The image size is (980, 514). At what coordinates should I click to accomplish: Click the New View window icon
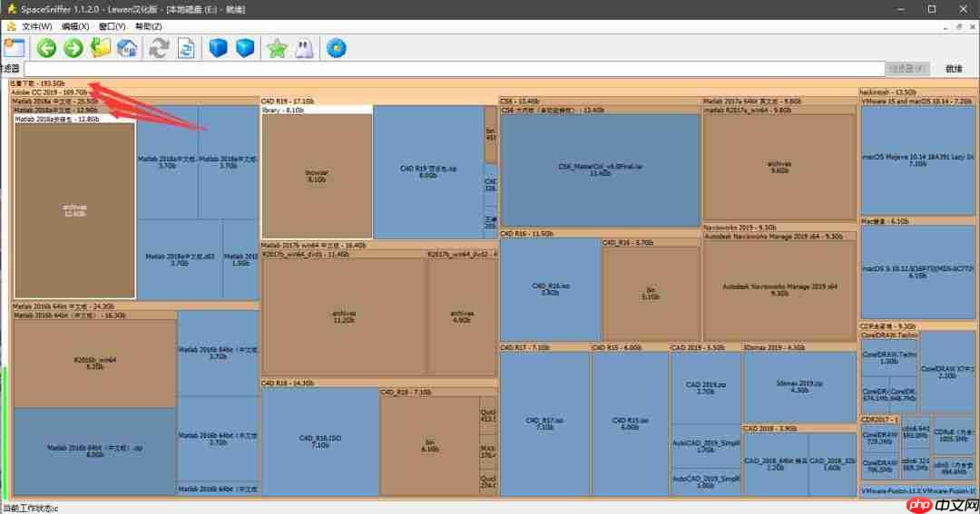[x=15, y=48]
